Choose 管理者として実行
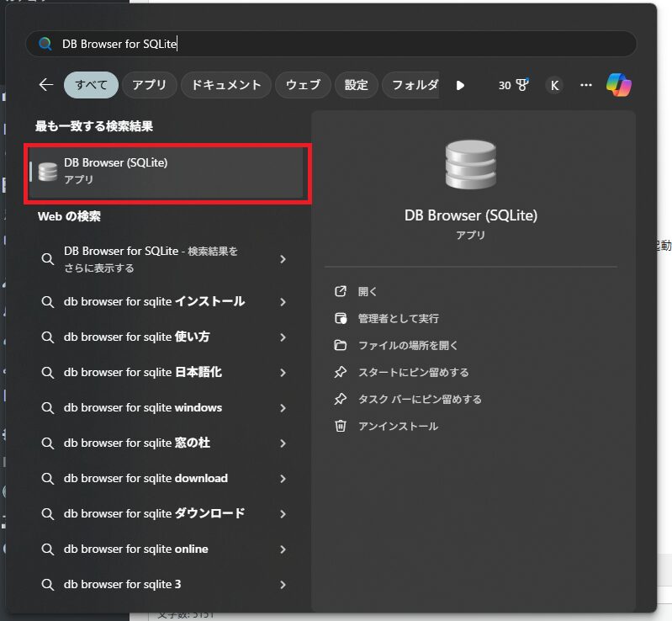 coord(398,319)
